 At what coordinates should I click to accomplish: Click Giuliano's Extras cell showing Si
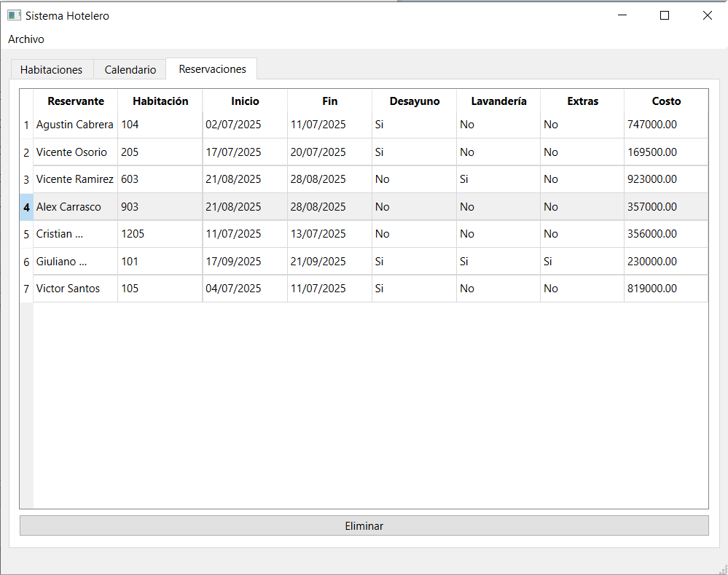(x=582, y=262)
